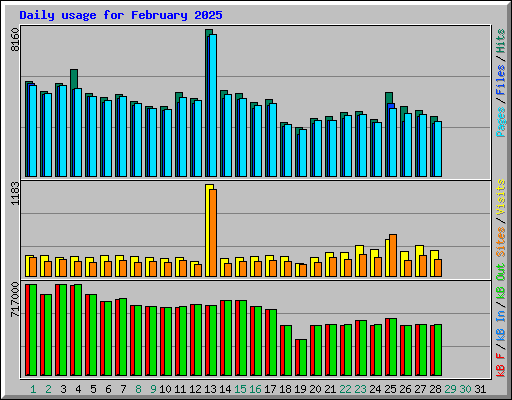Click the 'kB F' legend label
Viewport: 512px width, 400px height.
[501, 365]
